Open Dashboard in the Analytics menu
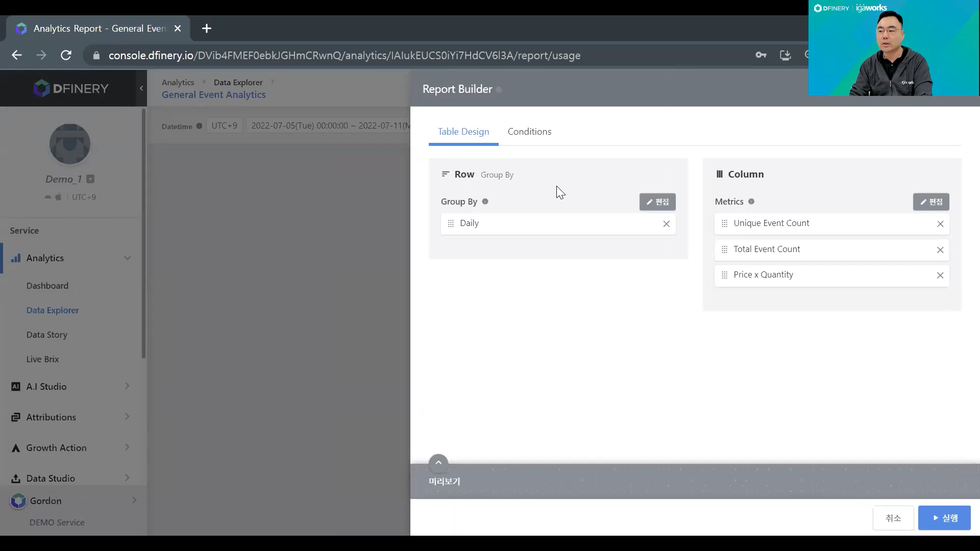This screenshot has height=551, width=980. pyautogui.click(x=47, y=286)
